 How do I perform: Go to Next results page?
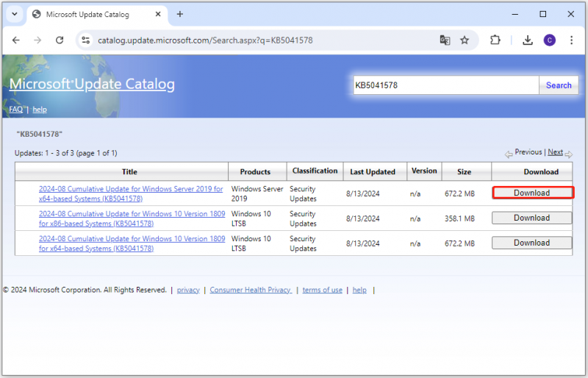pos(555,152)
